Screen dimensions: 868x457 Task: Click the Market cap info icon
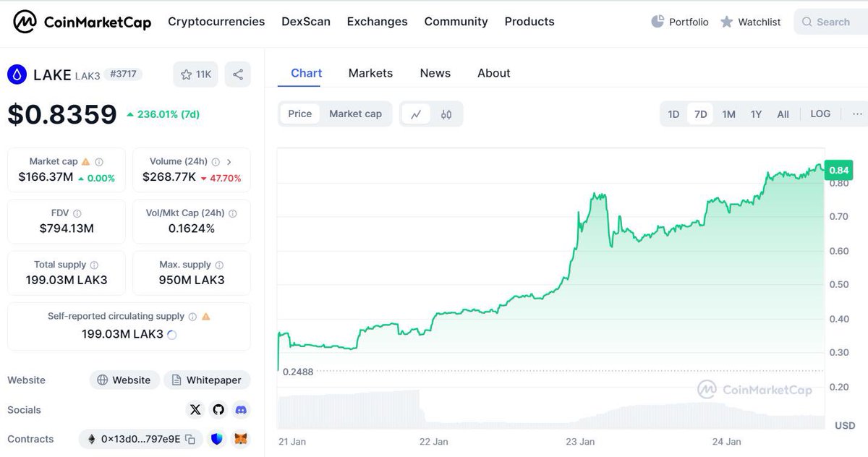99,162
